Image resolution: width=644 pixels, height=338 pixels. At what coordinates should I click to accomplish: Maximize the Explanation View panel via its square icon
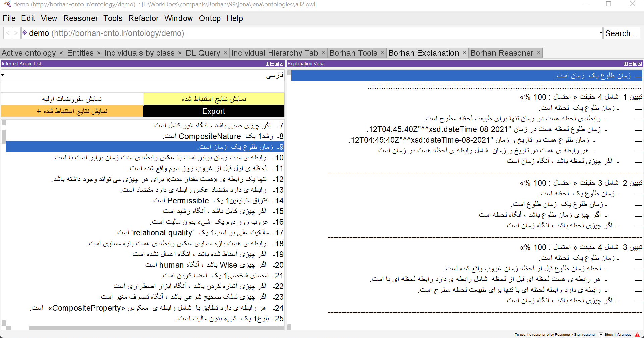pos(635,64)
